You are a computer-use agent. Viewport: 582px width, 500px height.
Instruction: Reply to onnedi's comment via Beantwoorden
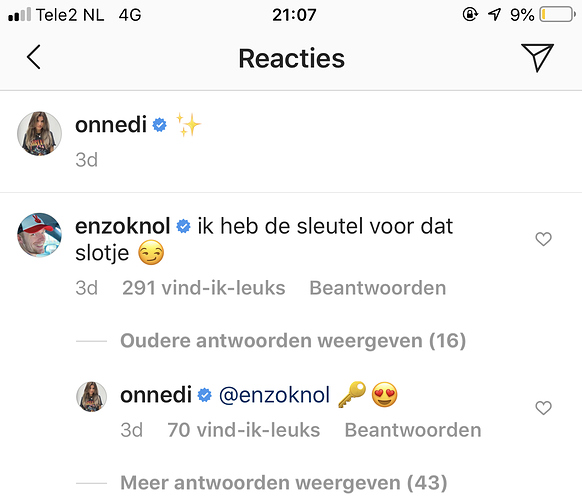413,430
